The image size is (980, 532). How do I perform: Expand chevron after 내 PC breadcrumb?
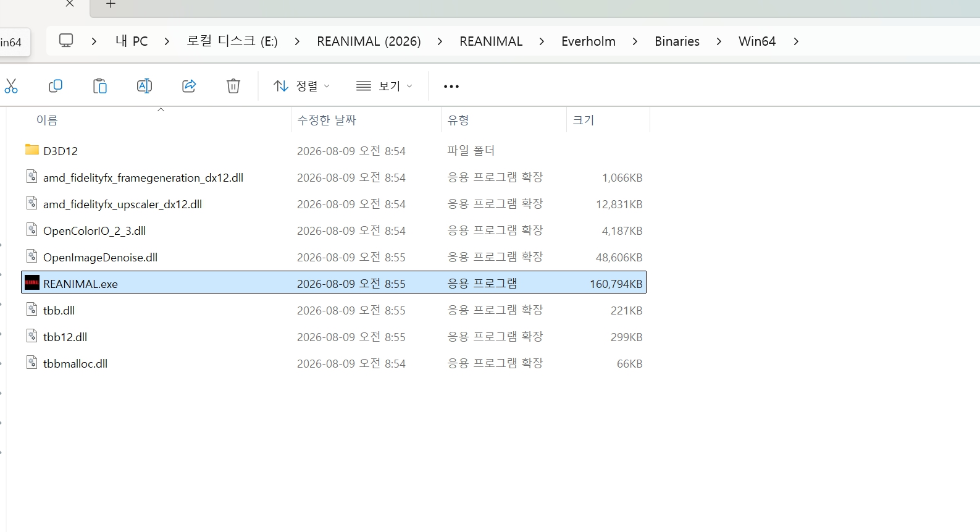167,41
